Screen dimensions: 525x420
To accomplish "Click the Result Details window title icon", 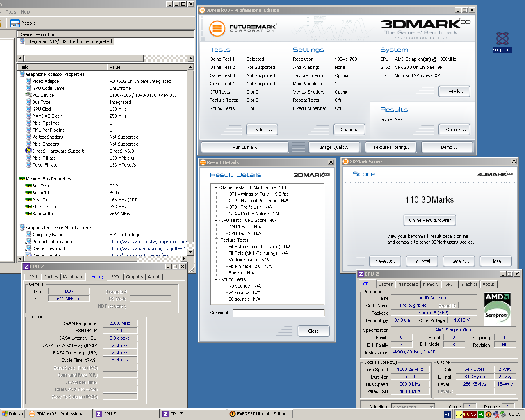I will 203,162.
